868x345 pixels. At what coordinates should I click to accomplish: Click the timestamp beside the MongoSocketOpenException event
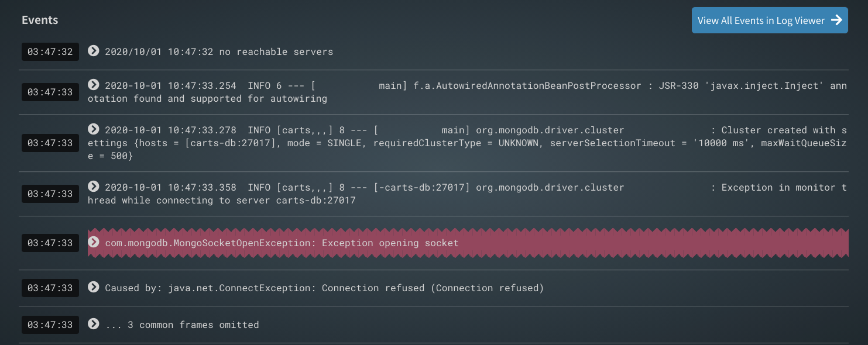tap(50, 243)
